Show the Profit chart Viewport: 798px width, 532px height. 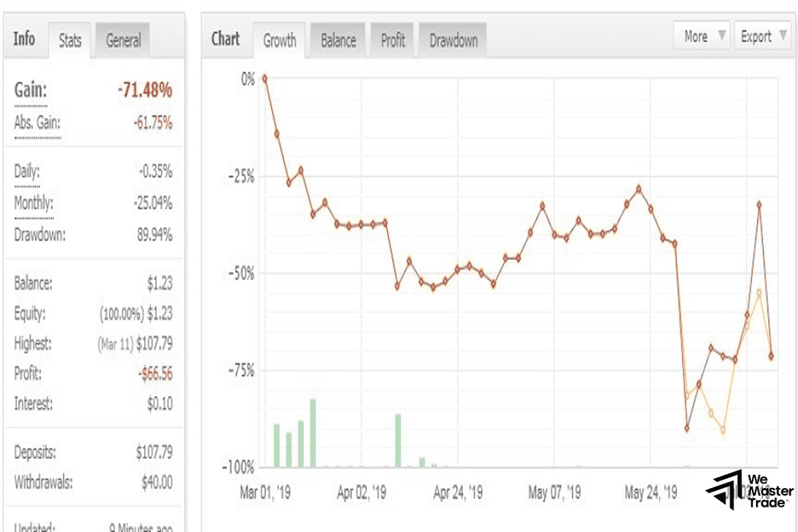pos(392,40)
